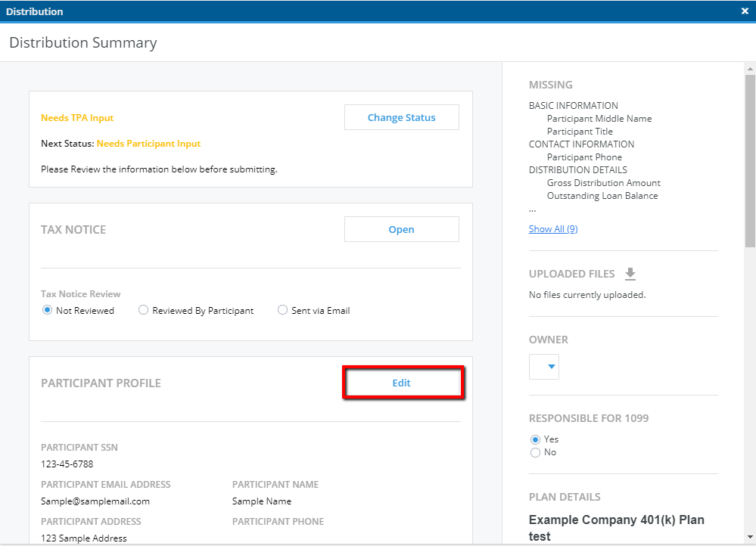
Task: Select Outstanding Loan Balance missing item
Action: click(x=602, y=196)
